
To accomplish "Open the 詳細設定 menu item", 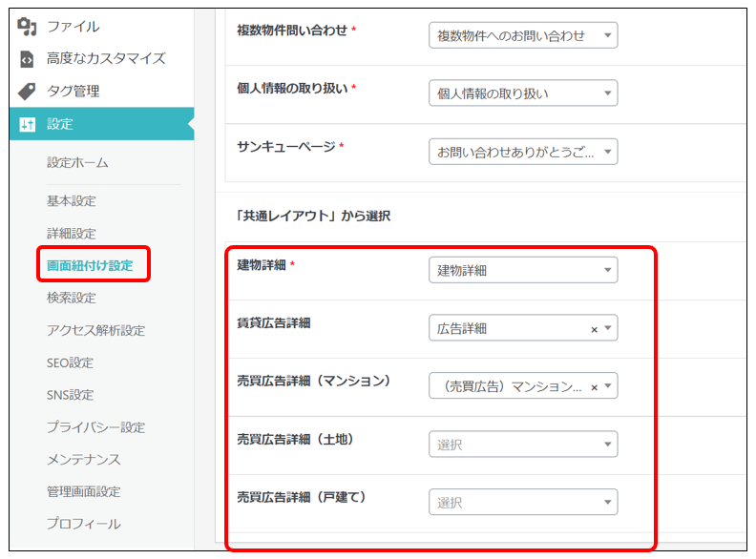I will pos(72,234).
